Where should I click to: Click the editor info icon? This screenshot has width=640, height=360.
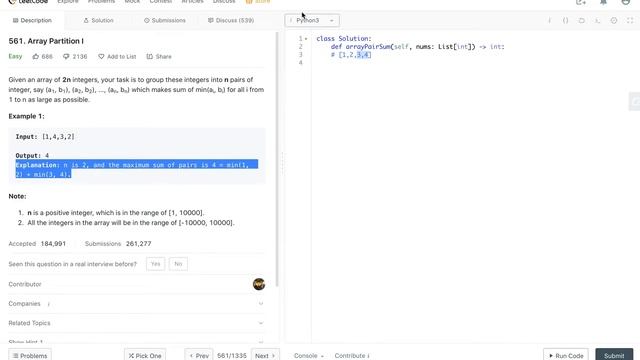[549, 20]
